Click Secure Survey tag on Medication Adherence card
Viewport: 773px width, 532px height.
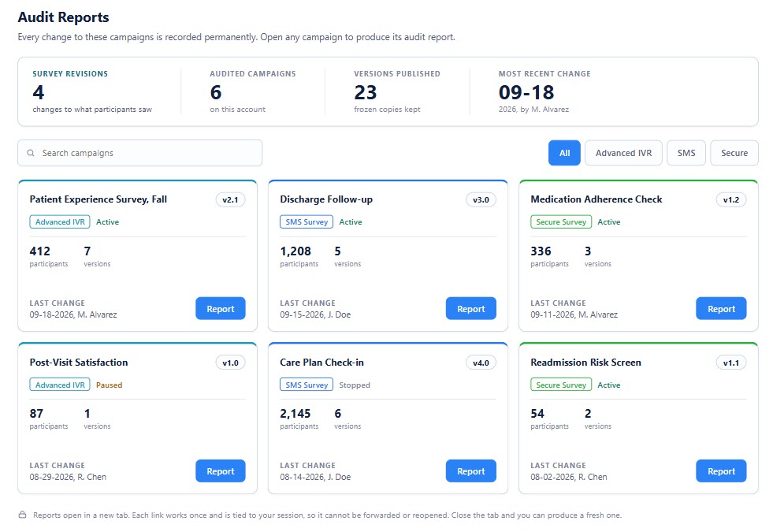coord(561,222)
